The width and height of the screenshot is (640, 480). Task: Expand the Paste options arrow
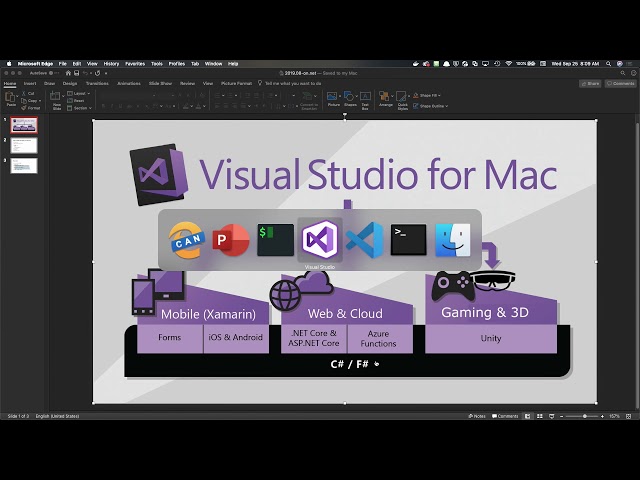point(18,96)
